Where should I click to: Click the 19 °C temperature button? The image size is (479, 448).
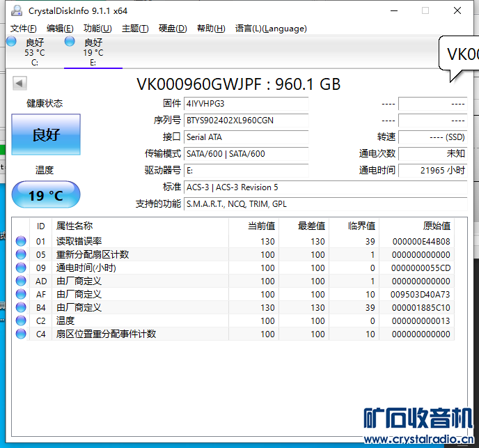tap(46, 195)
